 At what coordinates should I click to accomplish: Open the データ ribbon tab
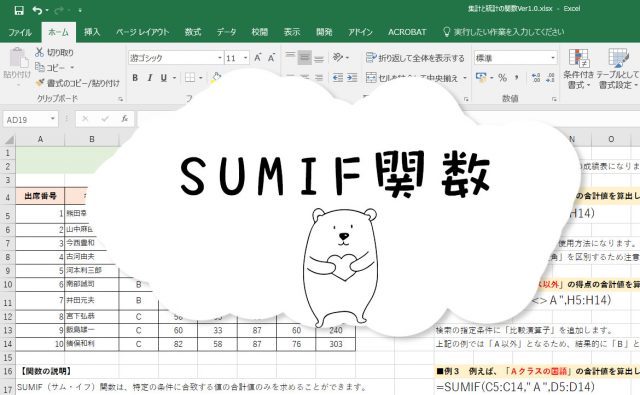point(226,32)
